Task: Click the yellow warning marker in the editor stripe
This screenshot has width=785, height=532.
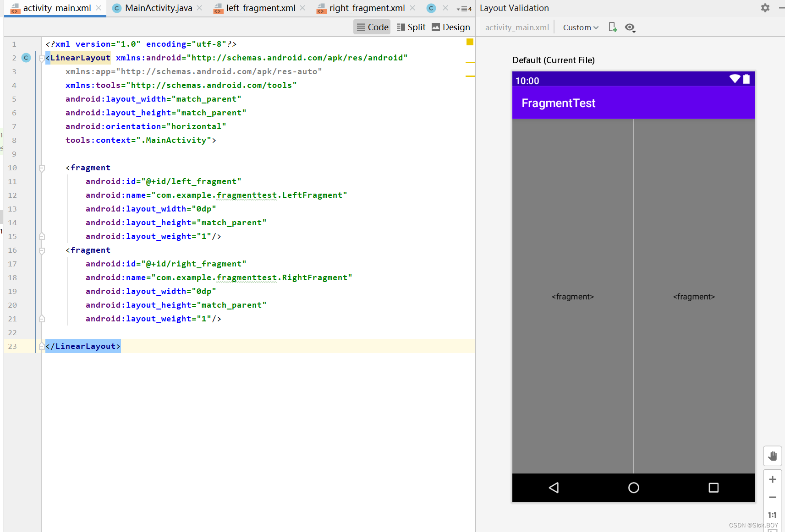Action: 470,42
